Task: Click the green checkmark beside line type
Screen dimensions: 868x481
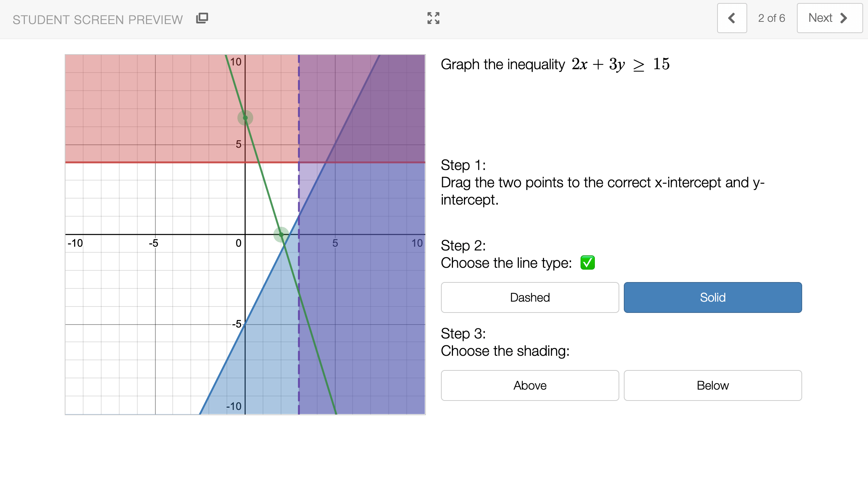Action: 587,263
